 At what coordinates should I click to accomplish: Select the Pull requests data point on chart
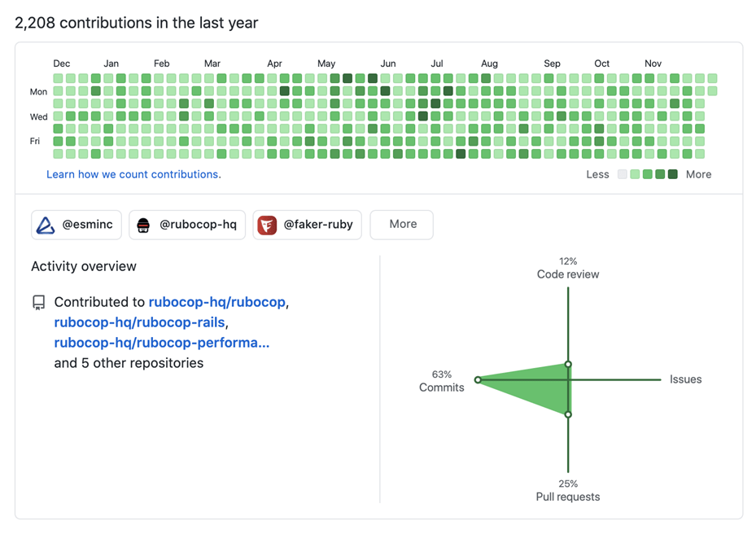point(568,414)
